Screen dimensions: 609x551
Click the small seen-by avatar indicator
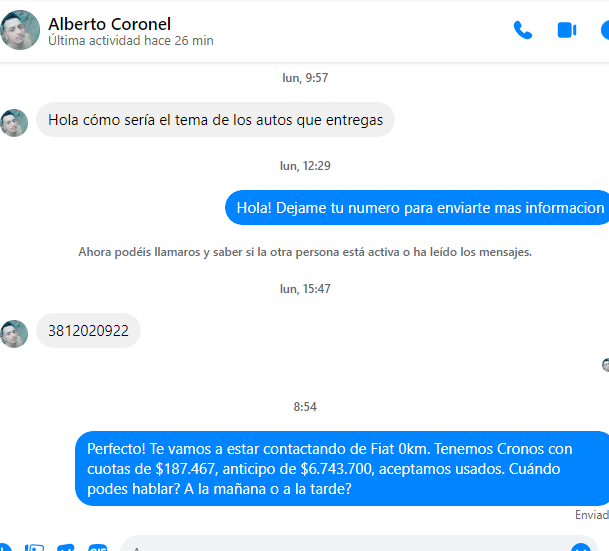click(606, 365)
